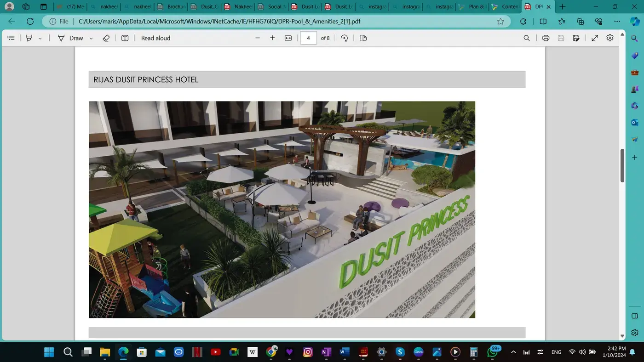Image resolution: width=644 pixels, height=362 pixels.
Task: Toggle fit to width view
Action: [x=288, y=38]
